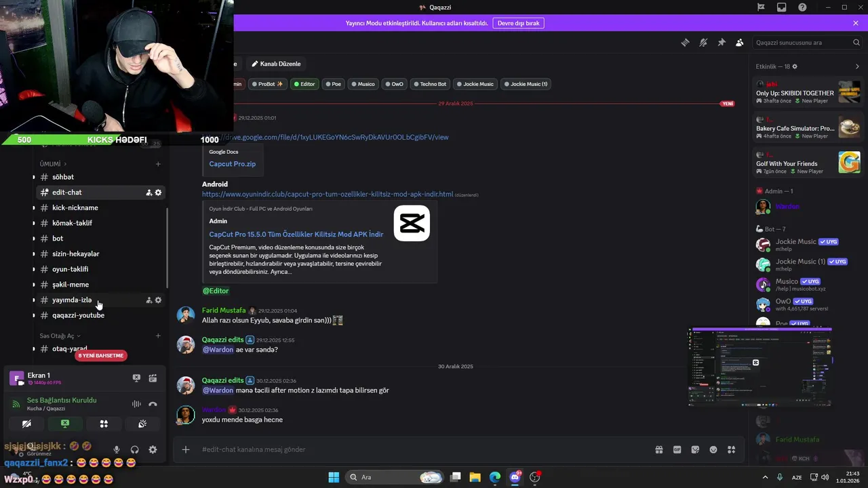Image resolution: width=868 pixels, height=488 pixels.
Task: Click plus attach button in message box
Action: (x=186, y=449)
